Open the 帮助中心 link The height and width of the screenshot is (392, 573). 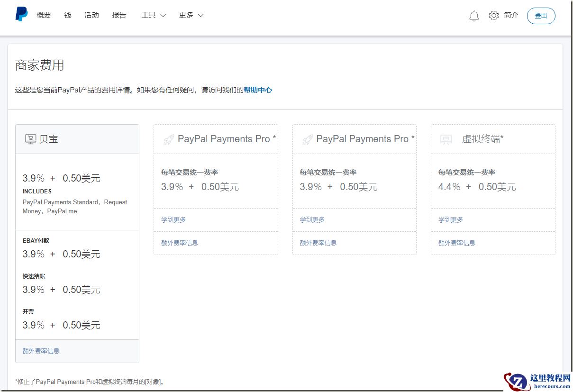257,90
